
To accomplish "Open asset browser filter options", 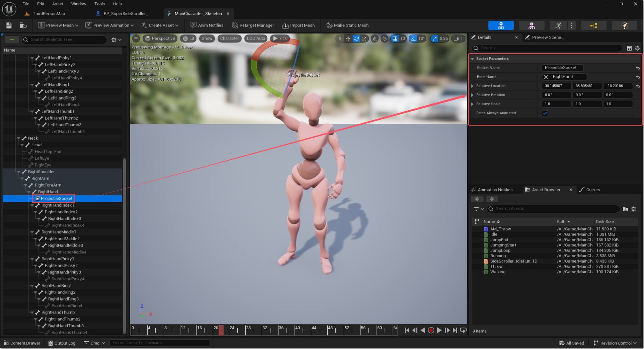I will click(479, 209).
